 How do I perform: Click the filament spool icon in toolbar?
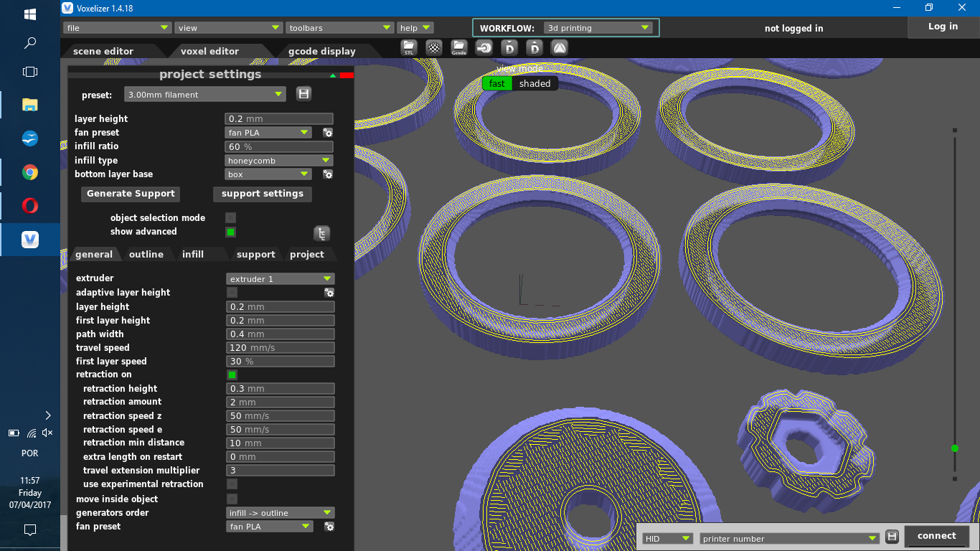(x=484, y=48)
